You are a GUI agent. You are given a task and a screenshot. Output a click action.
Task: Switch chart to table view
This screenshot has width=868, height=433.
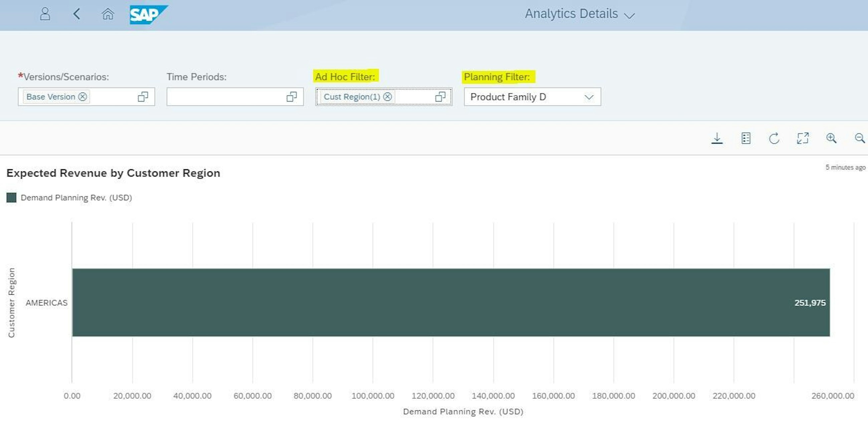[746, 138]
